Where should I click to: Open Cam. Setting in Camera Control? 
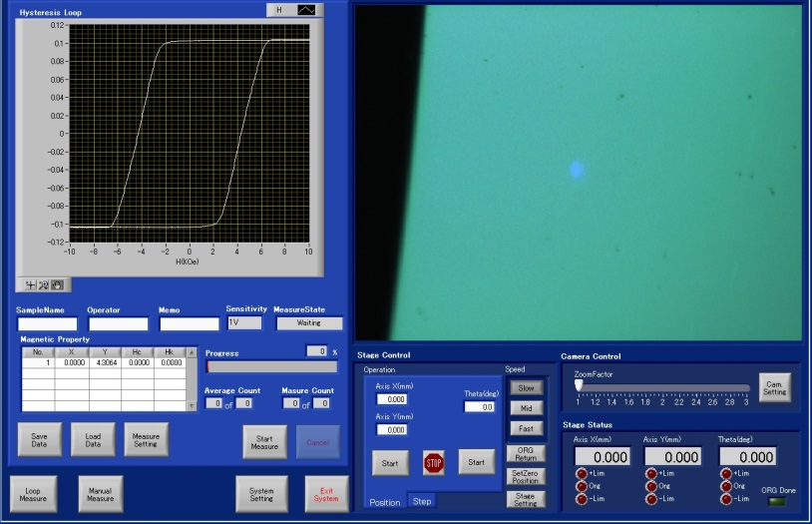coord(775,387)
